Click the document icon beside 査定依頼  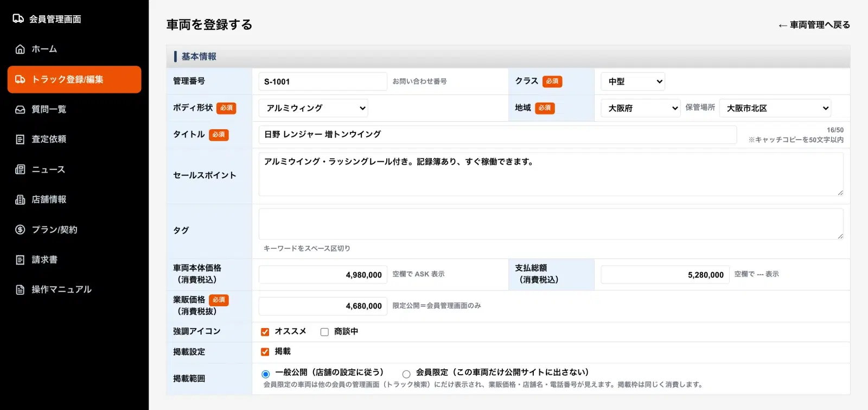pos(20,140)
